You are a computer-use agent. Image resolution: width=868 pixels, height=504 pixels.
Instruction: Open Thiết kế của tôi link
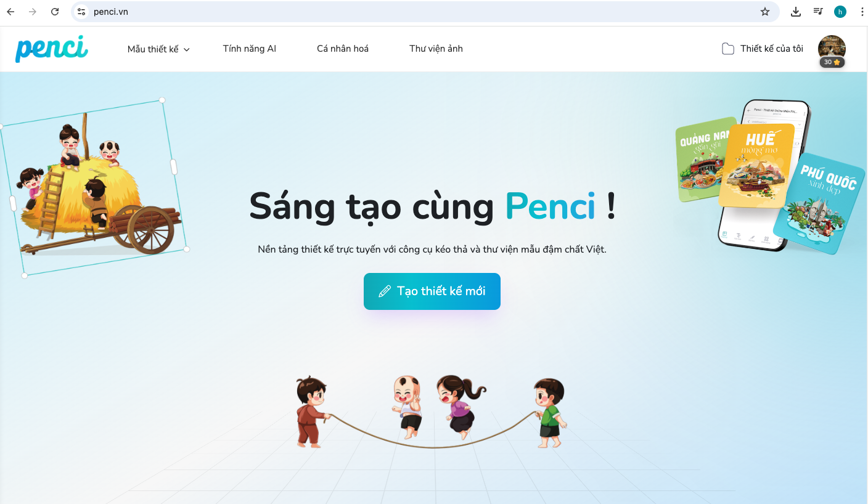tap(772, 49)
